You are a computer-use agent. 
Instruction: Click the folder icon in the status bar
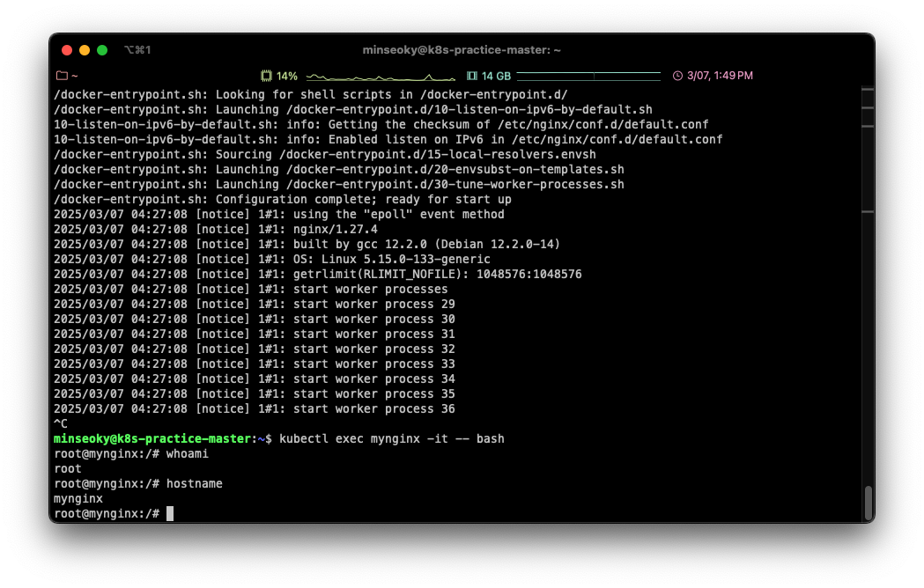coord(62,76)
